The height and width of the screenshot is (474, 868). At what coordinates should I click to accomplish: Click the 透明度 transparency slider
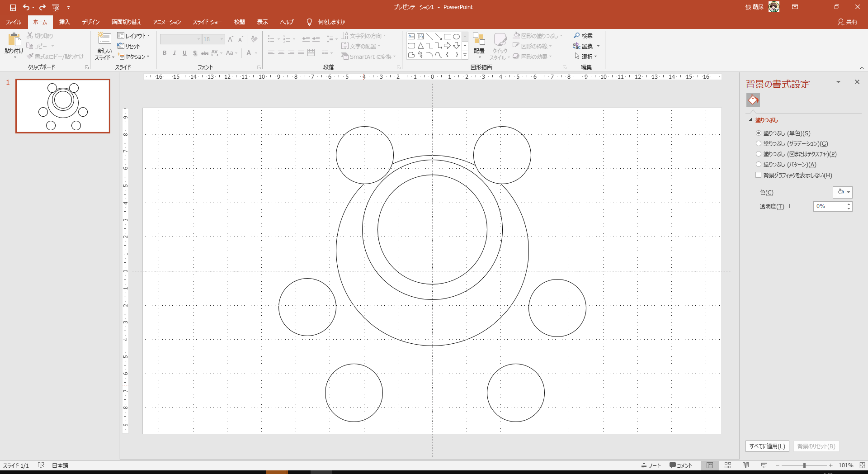[x=800, y=206]
